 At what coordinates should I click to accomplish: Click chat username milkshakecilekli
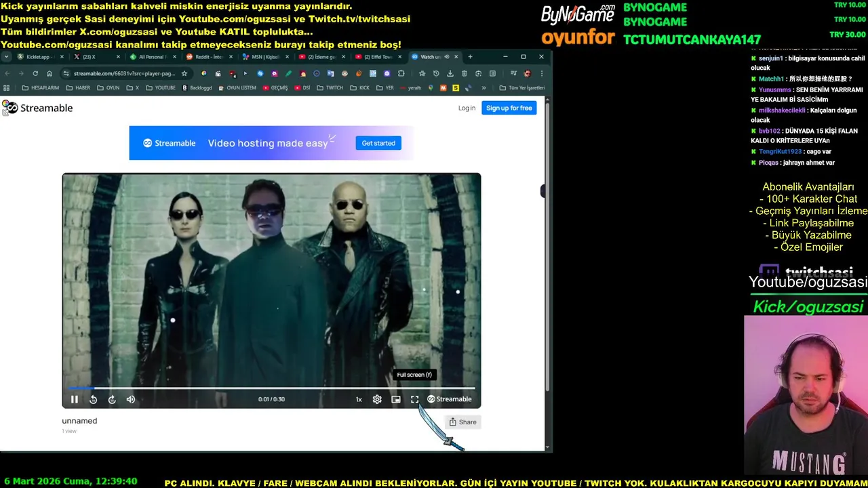pos(782,110)
